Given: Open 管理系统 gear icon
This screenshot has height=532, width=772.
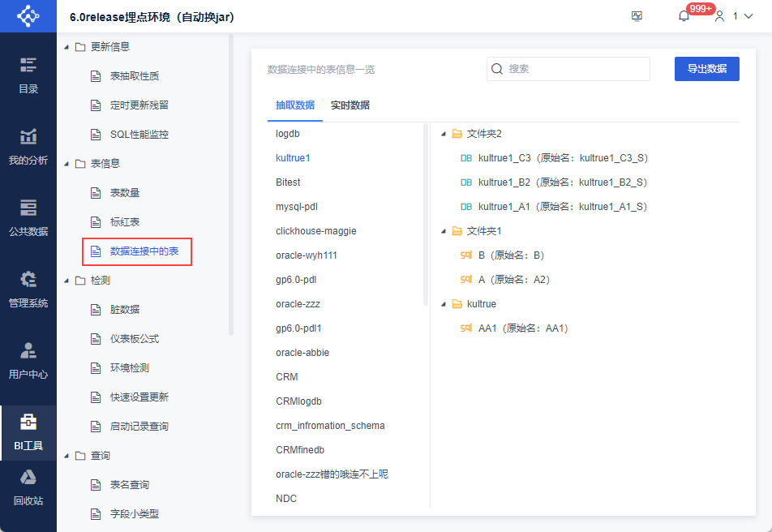Looking at the screenshot, I should (28, 289).
